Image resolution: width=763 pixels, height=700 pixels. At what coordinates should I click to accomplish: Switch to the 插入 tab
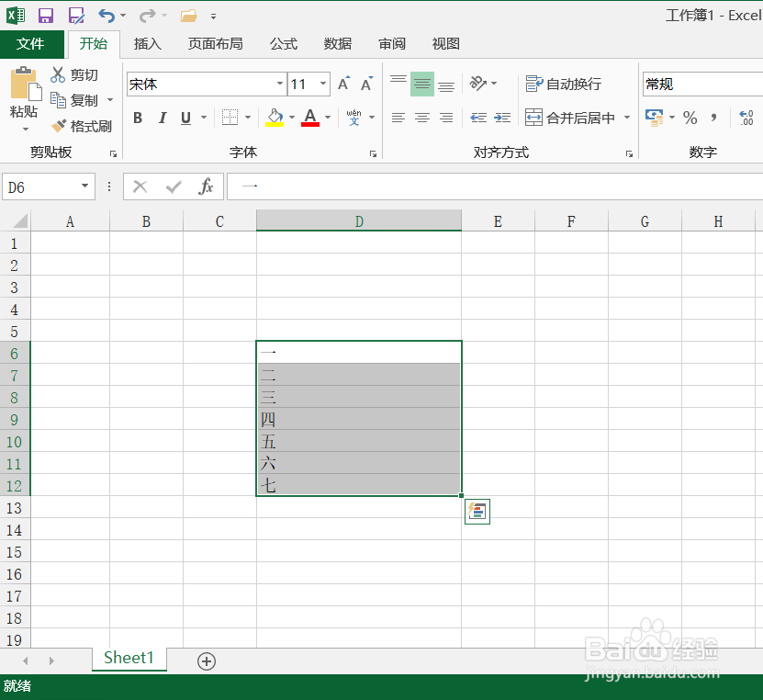coord(148,44)
